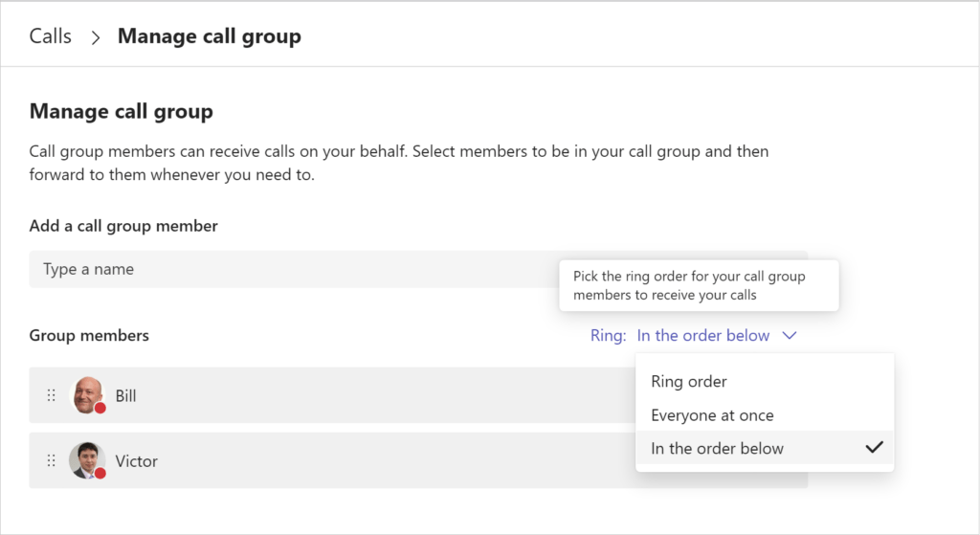The width and height of the screenshot is (980, 535).
Task: Click Bill's profile picture
Action: (87, 395)
